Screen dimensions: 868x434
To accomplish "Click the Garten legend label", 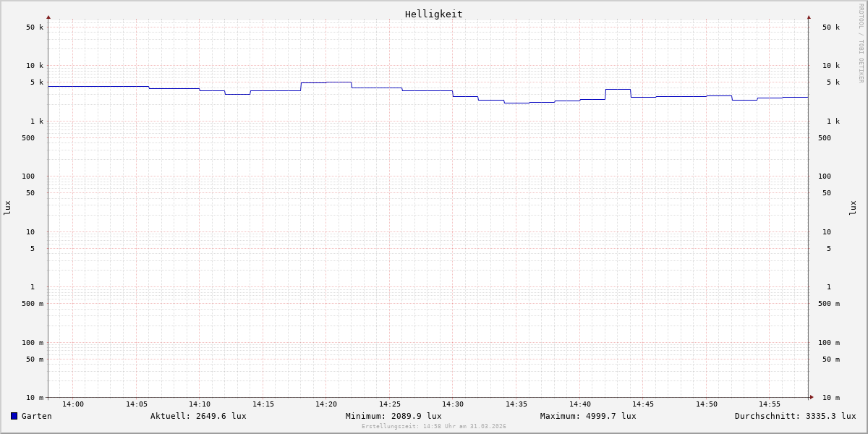I will [36, 416].
